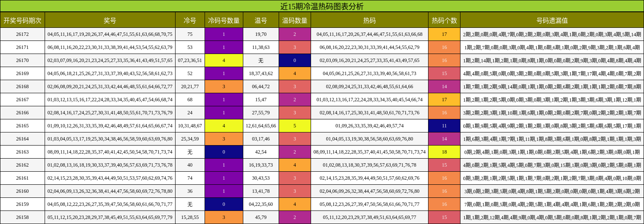Click draw period 26171
The height and width of the screenshot is (224, 644).
[x=22, y=47]
